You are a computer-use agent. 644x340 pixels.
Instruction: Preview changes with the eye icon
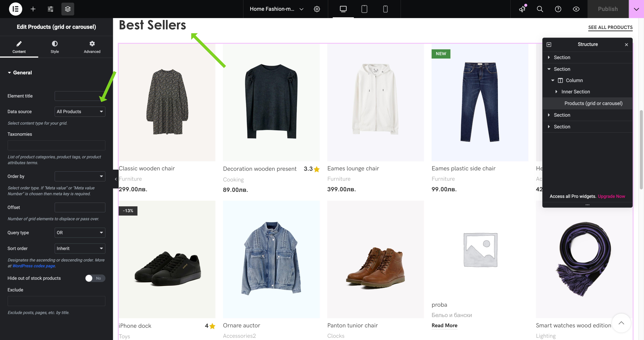[576, 9]
